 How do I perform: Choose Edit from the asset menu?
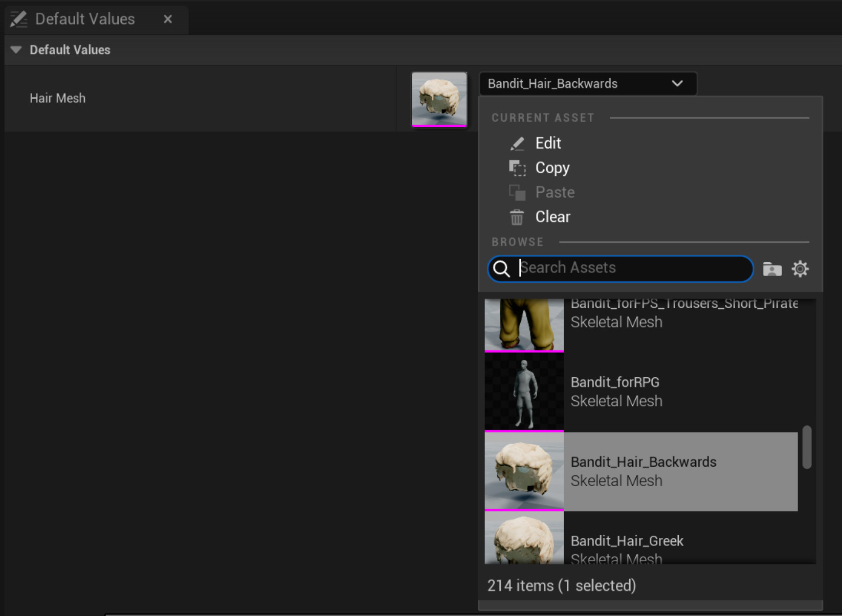pyautogui.click(x=548, y=143)
